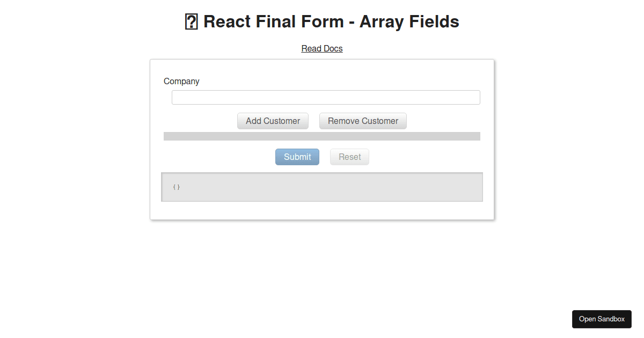The image size is (644, 338).
Task: Click the disabled Reset button
Action: pyautogui.click(x=349, y=157)
